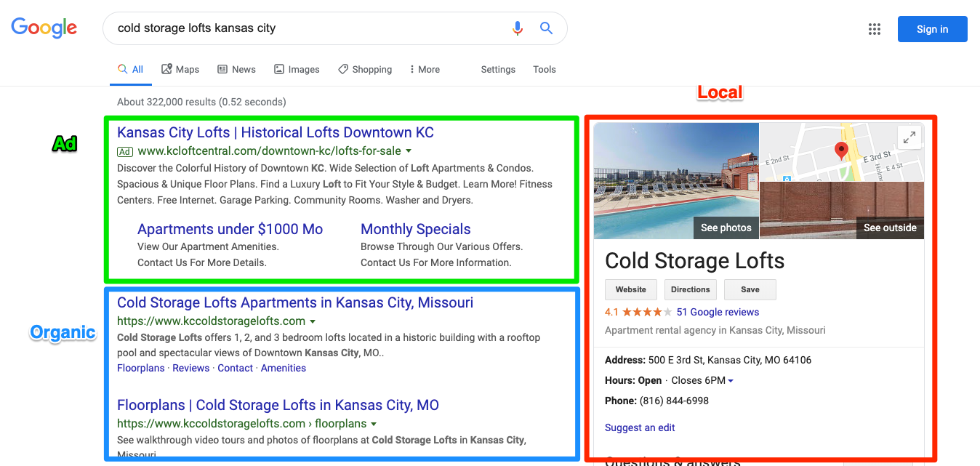Open the Maps search tab

click(x=180, y=70)
